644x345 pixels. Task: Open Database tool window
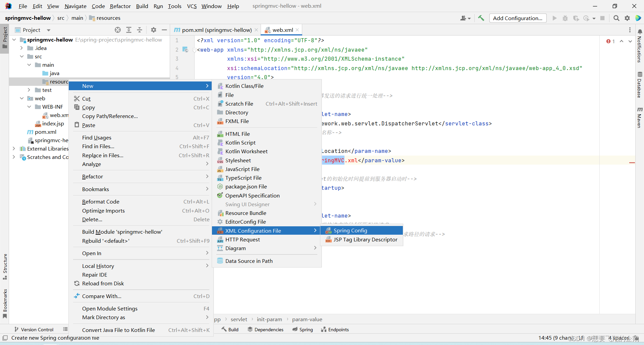[x=640, y=84]
